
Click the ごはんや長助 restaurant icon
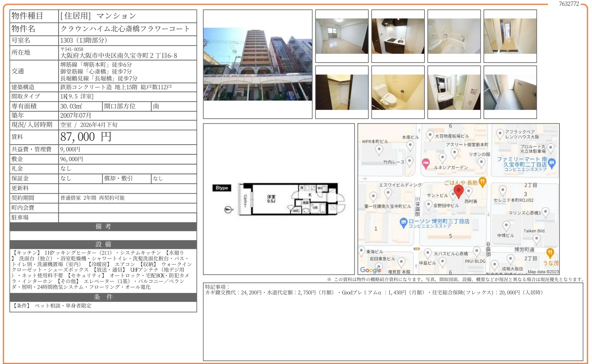483,182
